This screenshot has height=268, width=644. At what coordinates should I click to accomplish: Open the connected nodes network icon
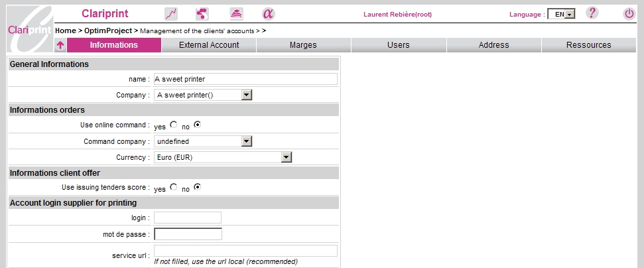202,14
